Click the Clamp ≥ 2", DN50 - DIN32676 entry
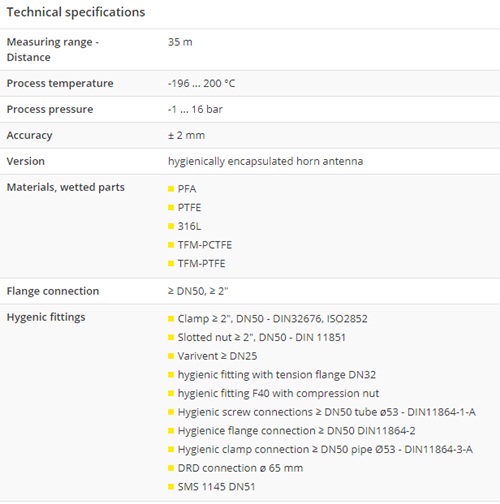500x504 pixels. click(272, 319)
